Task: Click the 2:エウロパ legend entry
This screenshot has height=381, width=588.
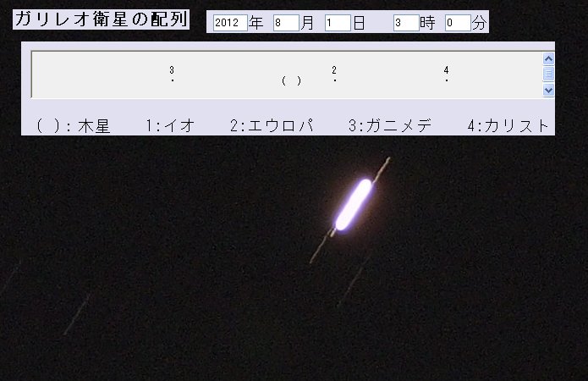Action: click(272, 126)
